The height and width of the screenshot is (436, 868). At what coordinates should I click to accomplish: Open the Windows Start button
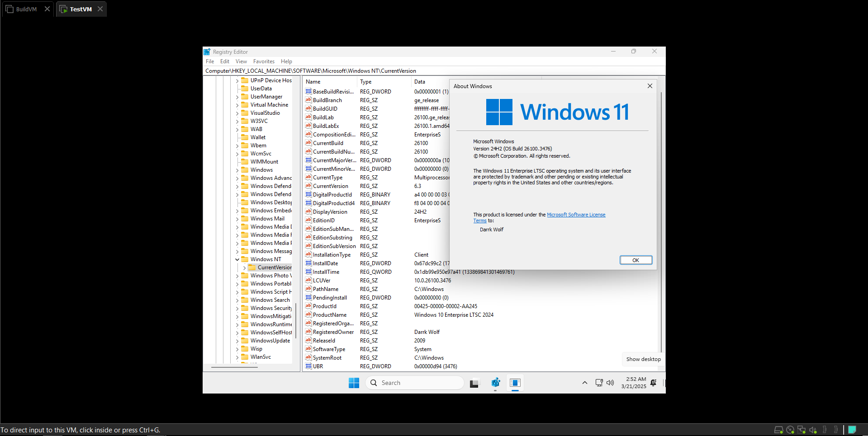[354, 383]
